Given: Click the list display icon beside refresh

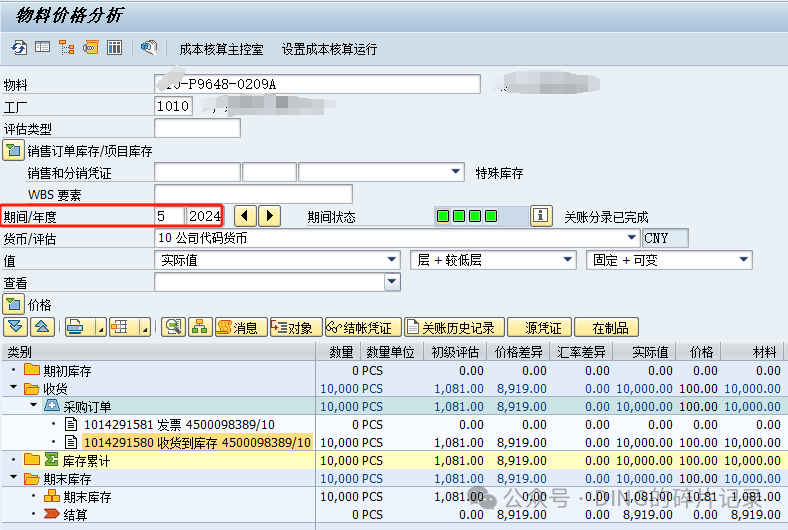Looking at the screenshot, I should pyautogui.click(x=42, y=48).
